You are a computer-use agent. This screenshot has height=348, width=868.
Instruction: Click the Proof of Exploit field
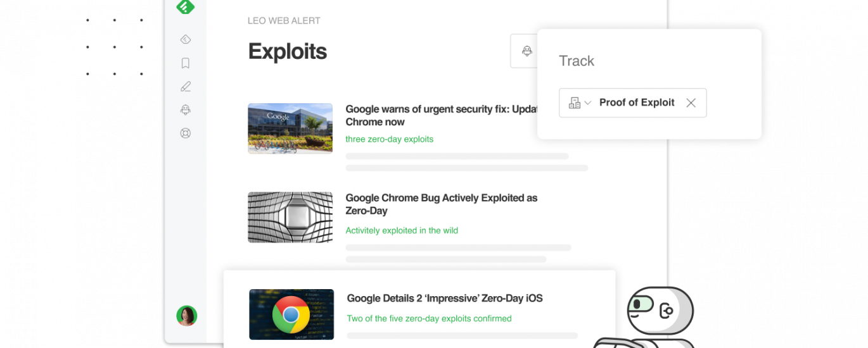point(637,103)
